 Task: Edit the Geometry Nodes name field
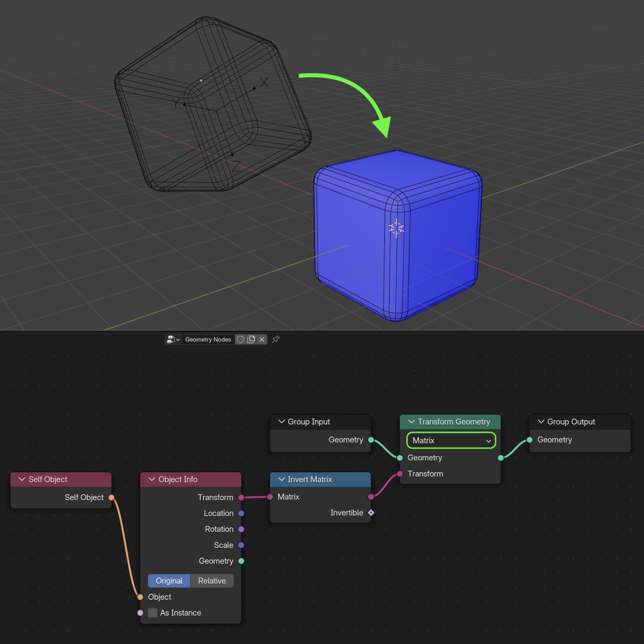click(208, 339)
